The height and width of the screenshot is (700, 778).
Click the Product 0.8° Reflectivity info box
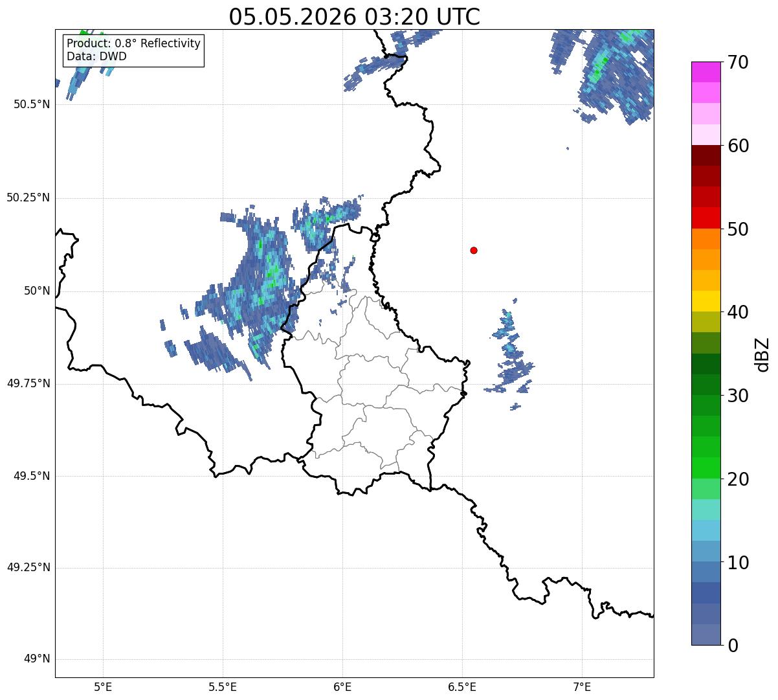pos(133,50)
